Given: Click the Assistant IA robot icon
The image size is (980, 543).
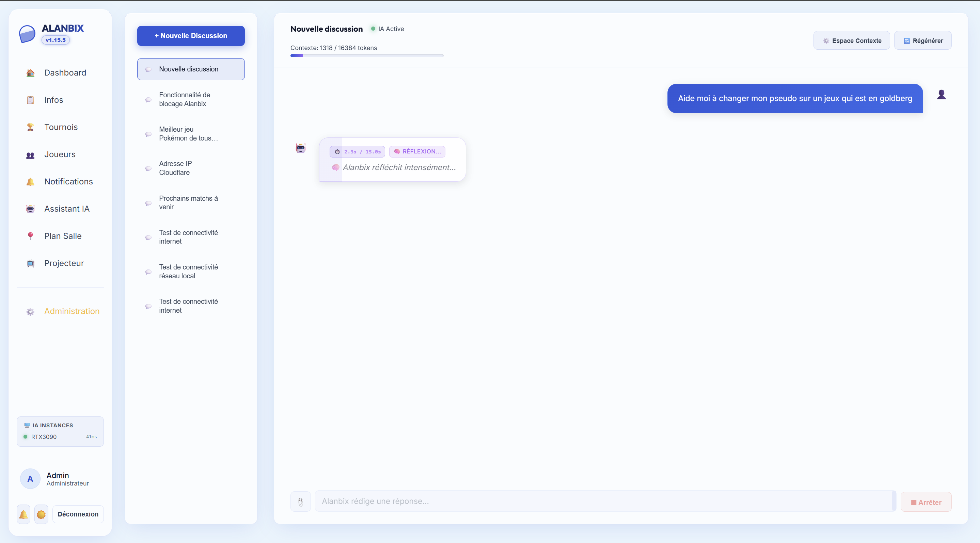Looking at the screenshot, I should (30, 209).
